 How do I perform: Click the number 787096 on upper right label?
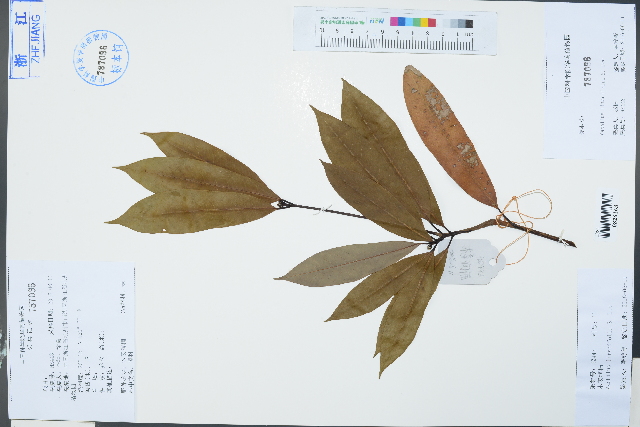coord(588,71)
